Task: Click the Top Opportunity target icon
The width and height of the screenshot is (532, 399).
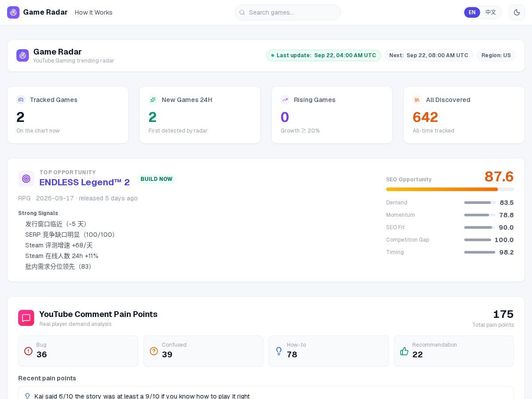Action: coord(26,179)
